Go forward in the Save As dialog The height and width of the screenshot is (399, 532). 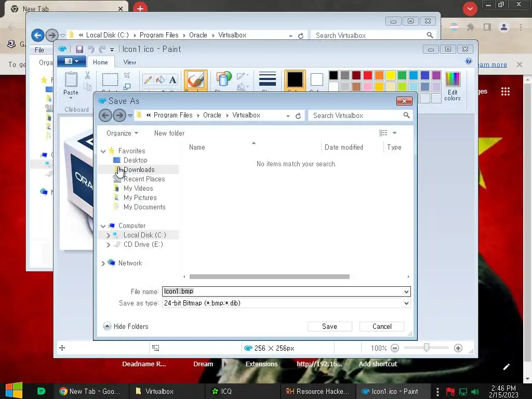tap(119, 115)
